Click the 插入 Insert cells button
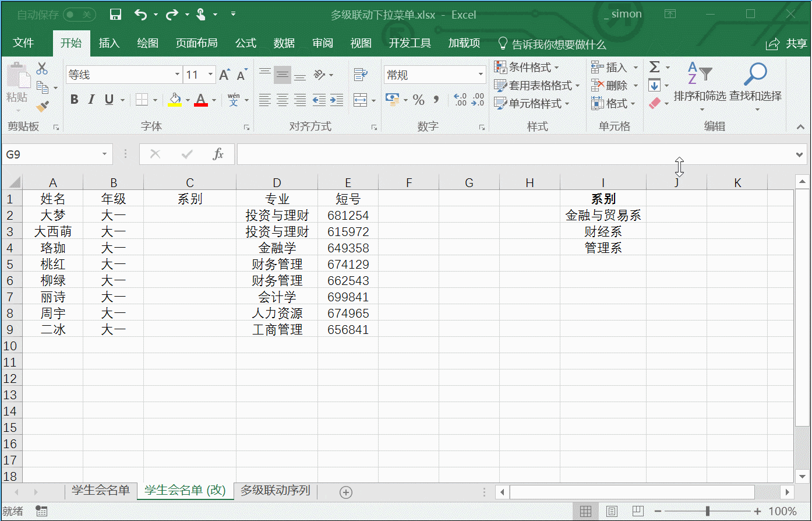The height and width of the screenshot is (521, 812). coord(615,68)
